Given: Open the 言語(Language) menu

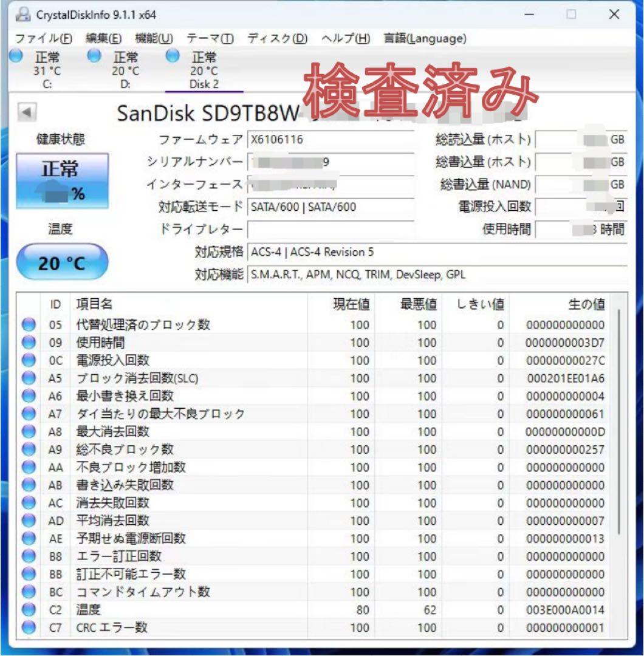Looking at the screenshot, I should coord(424,38).
